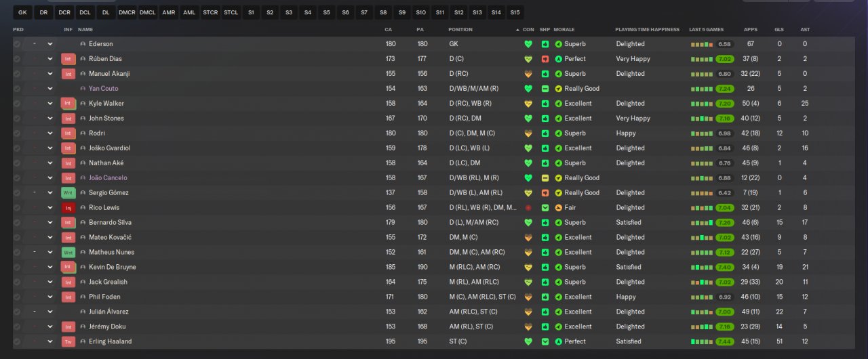Sort by the APPS column header
This screenshot has width=868, height=359.
tap(751, 30)
